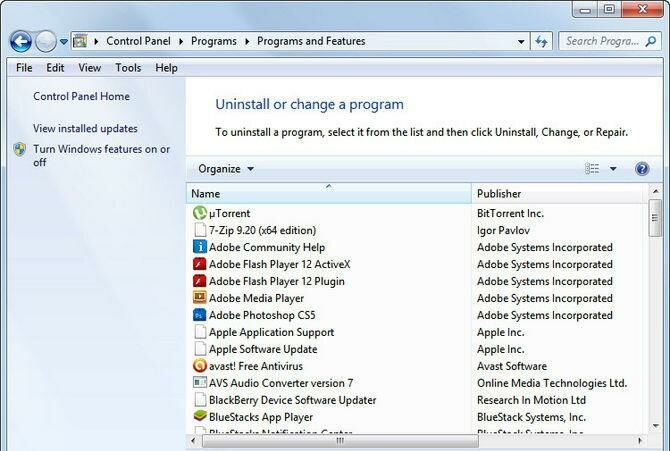670x451 pixels.
Task: Expand arrow after Control Panel breadcrumb
Action: pos(181,41)
